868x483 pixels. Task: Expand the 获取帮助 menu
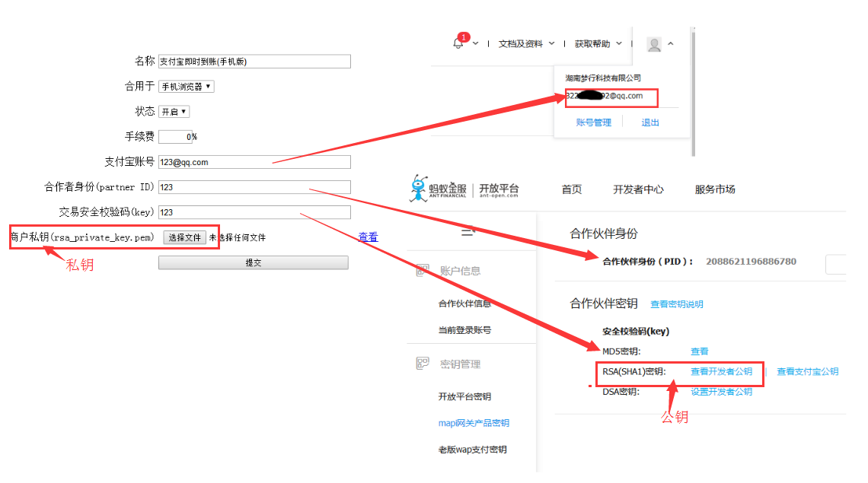click(598, 43)
